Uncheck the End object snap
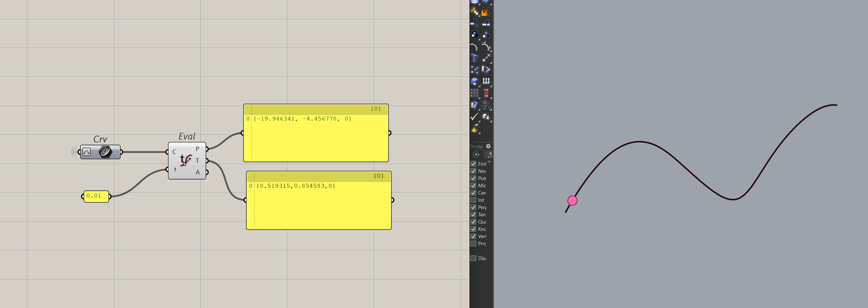This screenshot has width=868, height=308. pyautogui.click(x=473, y=164)
